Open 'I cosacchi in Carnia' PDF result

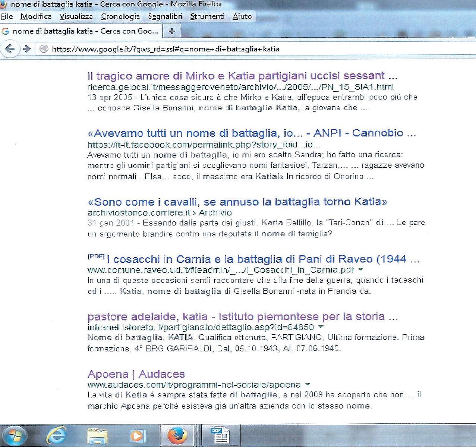[264, 259]
